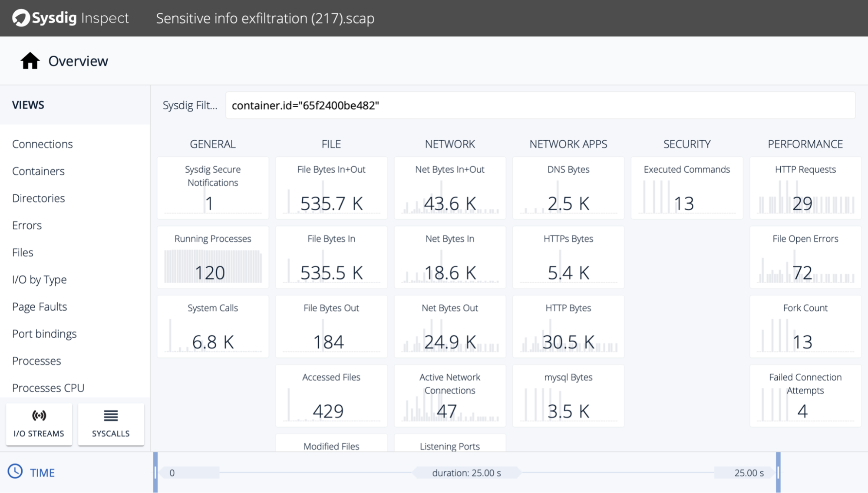Click the left handle of the time slider
Viewport: 868px width, 493px height.
tap(155, 472)
